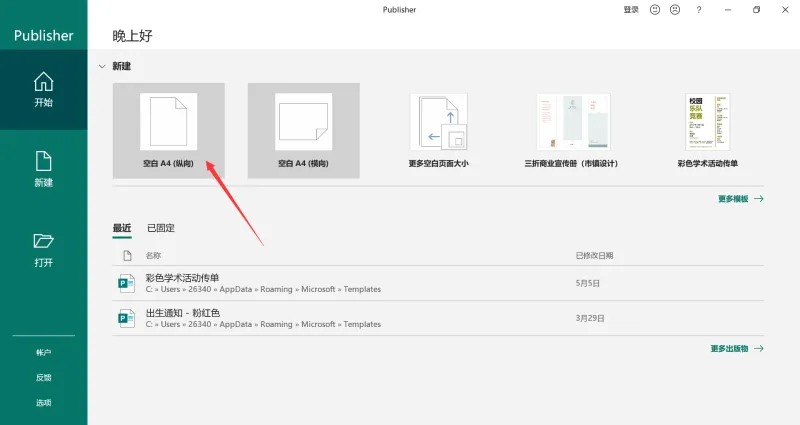
Task: Create 空白 A4 (横向) publication
Action: (x=304, y=131)
